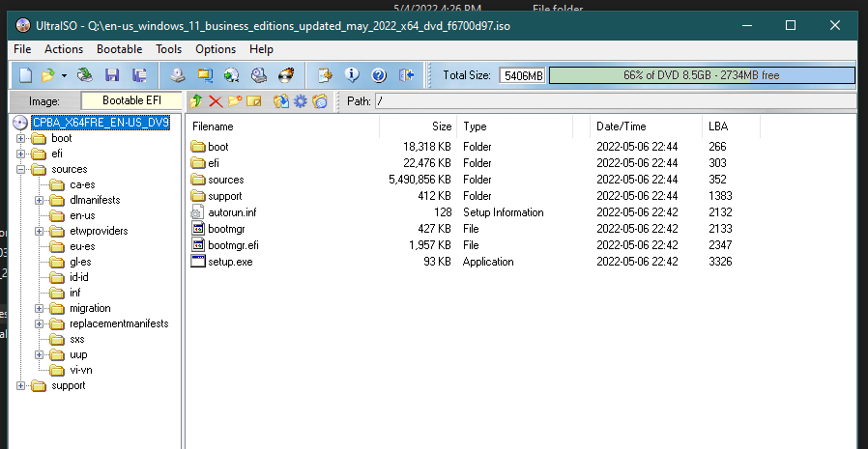This screenshot has height=449, width=868.
Task: Click the UltraISO disc icon in title bar
Action: coord(22,25)
